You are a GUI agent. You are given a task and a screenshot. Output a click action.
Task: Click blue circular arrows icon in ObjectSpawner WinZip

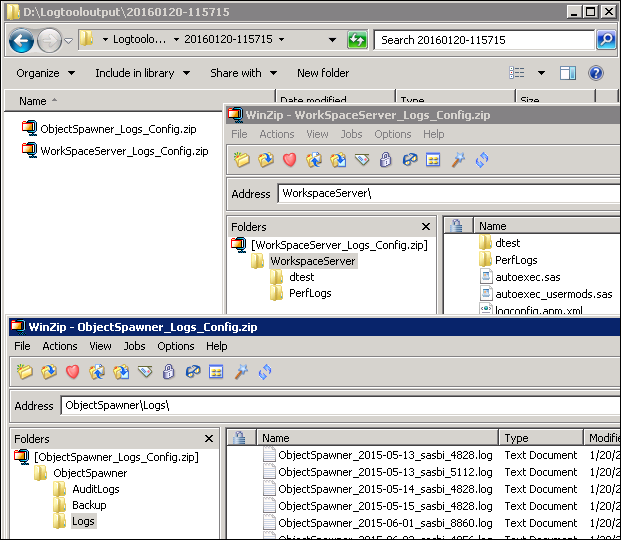point(265,372)
